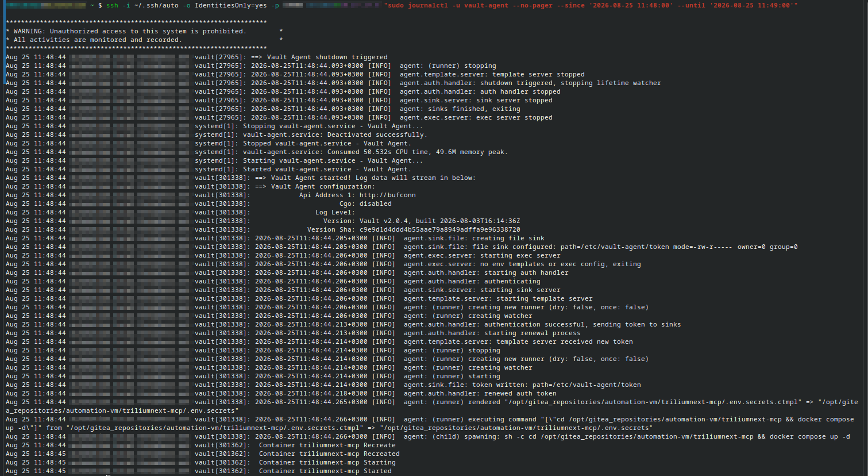Click '==> Vault Agent shutdown triggered' line
This screenshot has height=476, width=868.
coord(319,57)
